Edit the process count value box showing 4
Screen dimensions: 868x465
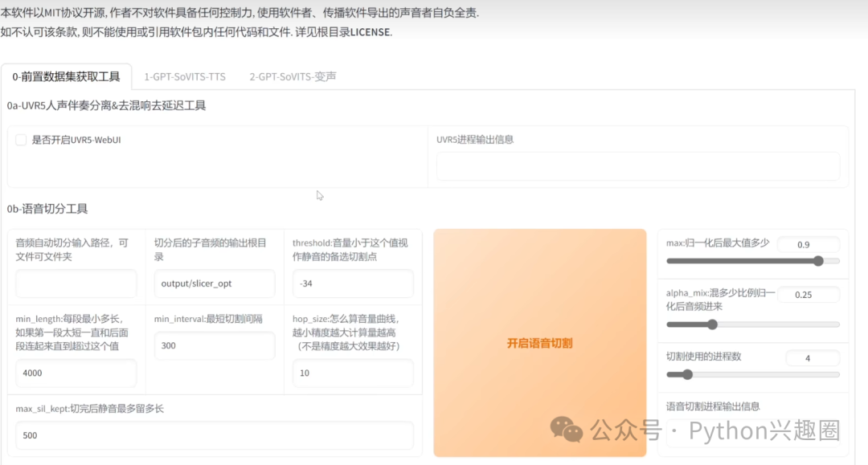pyautogui.click(x=812, y=357)
